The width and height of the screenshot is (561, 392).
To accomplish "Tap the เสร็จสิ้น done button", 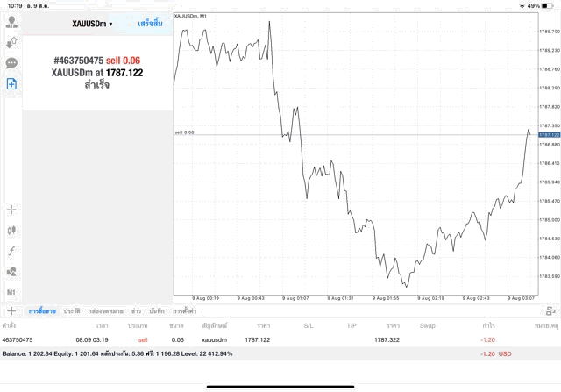I will coord(151,24).
